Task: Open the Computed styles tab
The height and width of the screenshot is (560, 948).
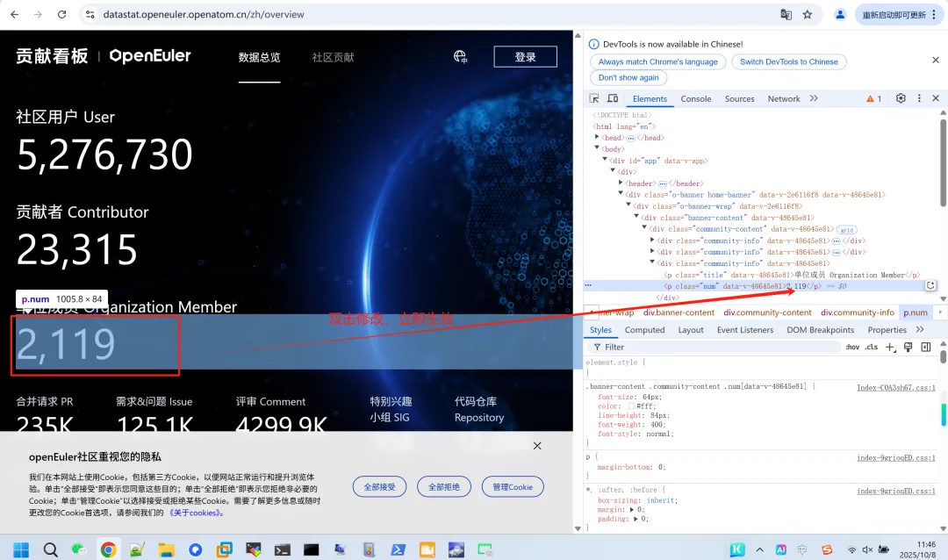Action: point(644,330)
